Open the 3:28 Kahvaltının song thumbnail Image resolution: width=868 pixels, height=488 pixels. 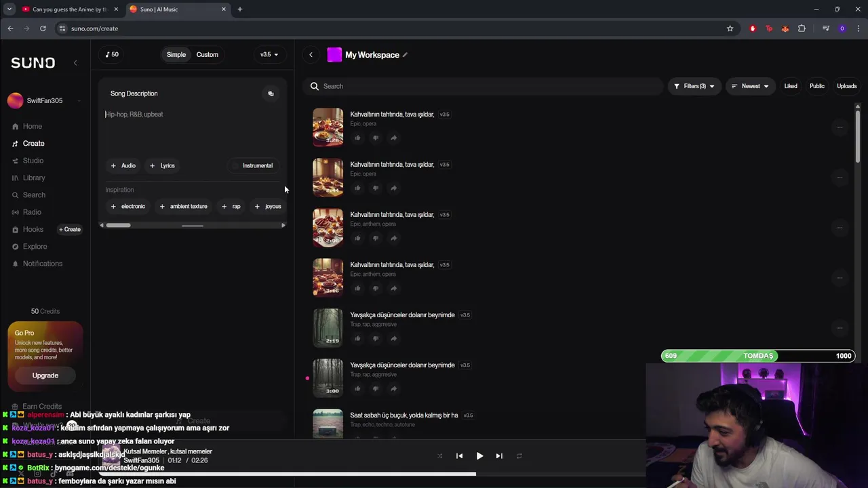(328, 127)
